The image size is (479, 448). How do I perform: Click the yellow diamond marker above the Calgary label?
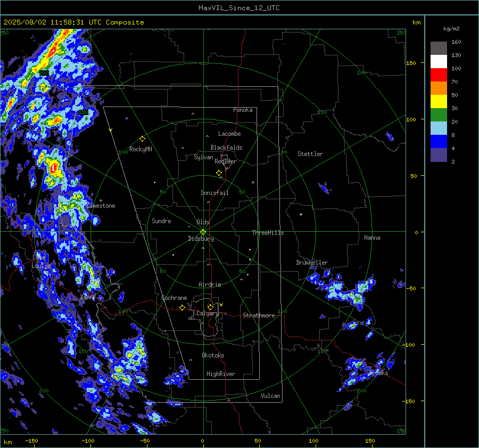pos(210,307)
